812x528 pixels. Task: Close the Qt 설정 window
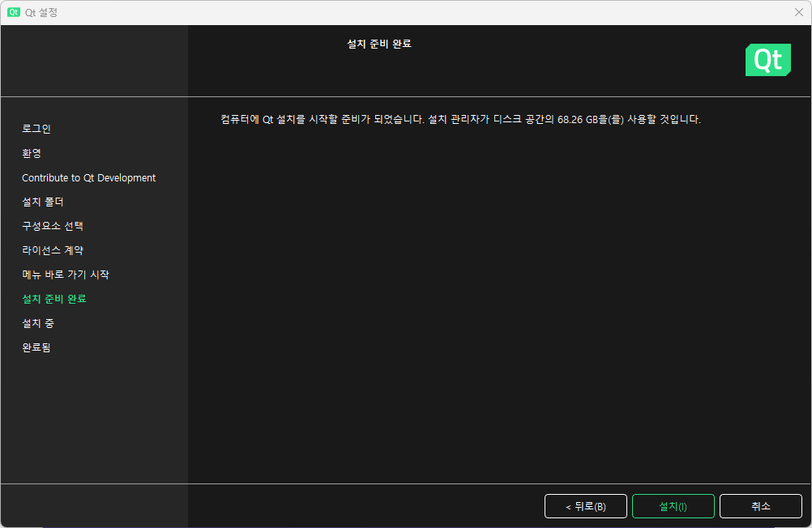[x=798, y=12]
